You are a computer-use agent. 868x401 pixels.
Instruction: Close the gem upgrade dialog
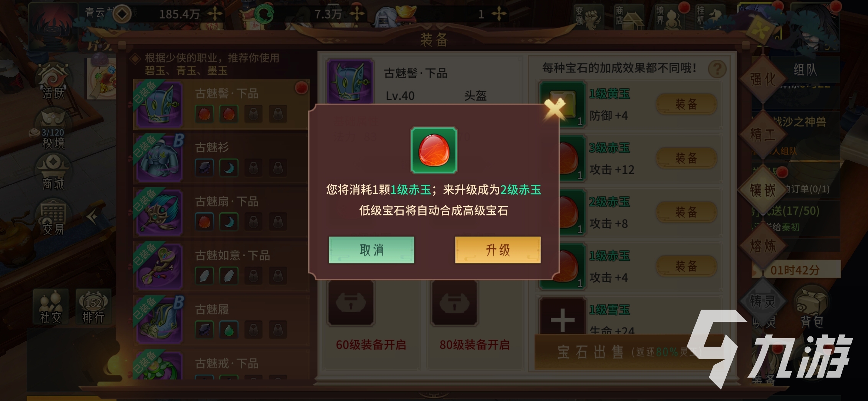point(555,109)
